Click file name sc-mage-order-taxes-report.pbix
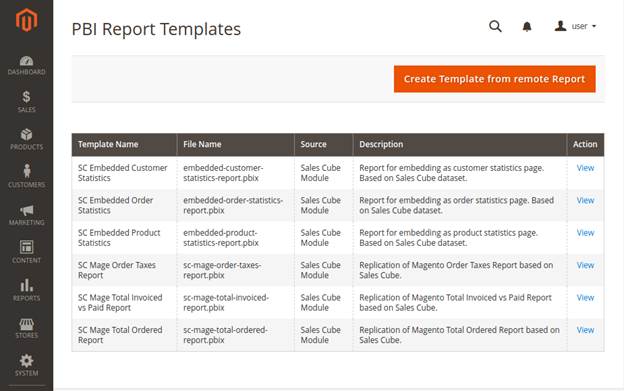The image size is (624, 391). click(222, 270)
